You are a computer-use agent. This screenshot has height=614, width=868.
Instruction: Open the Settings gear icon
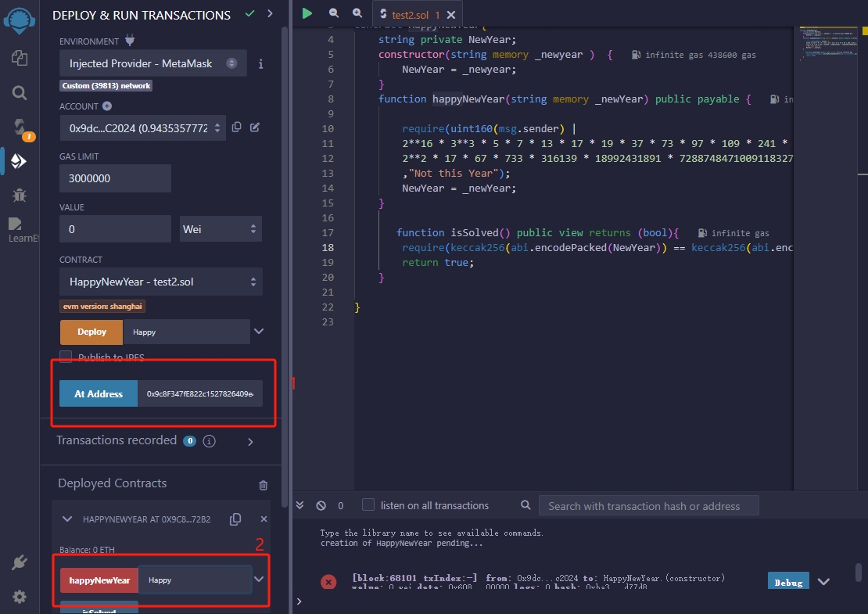tap(20, 596)
